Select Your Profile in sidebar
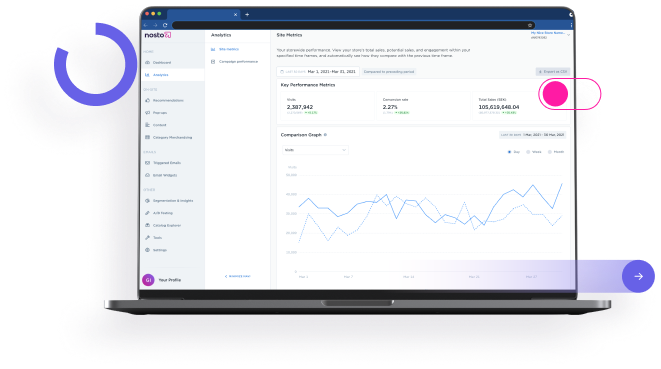Image resolution: width=661 pixels, height=369 pixels. pyautogui.click(x=169, y=280)
